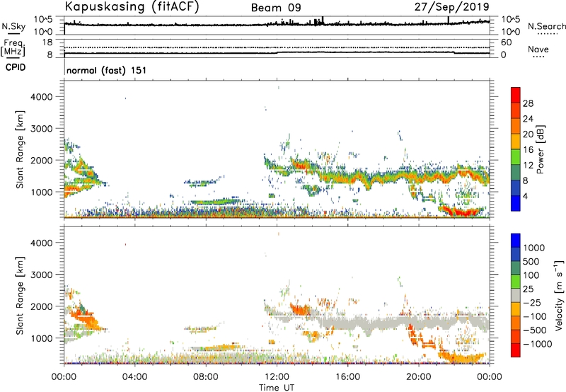Click the 2000 tick label in velocity panel
The height and width of the screenshot is (392, 566).
41,306
